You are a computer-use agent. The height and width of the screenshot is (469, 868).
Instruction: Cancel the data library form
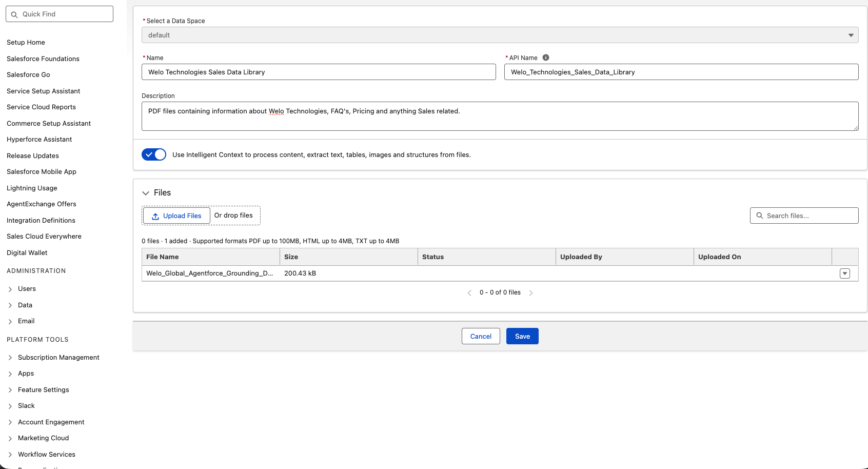pyautogui.click(x=481, y=336)
